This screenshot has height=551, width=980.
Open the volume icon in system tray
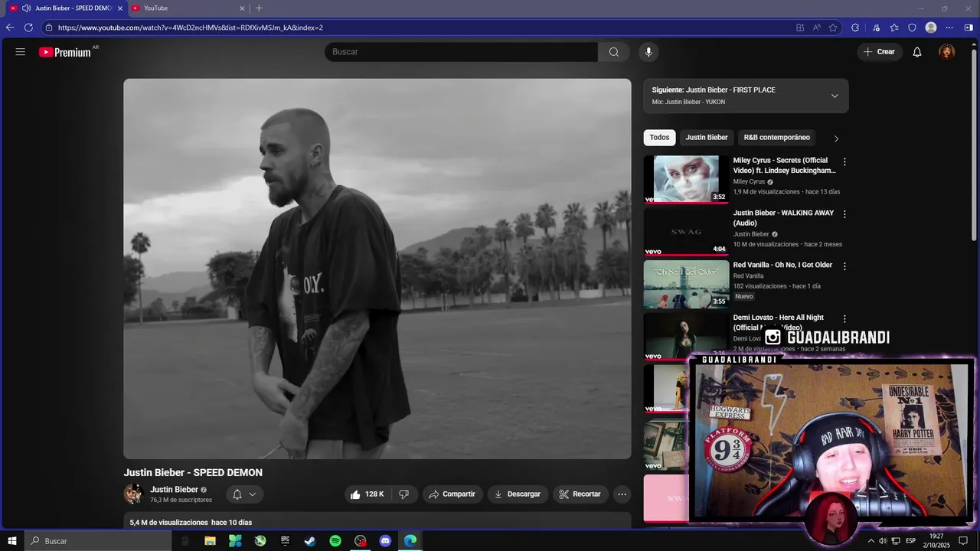883,541
